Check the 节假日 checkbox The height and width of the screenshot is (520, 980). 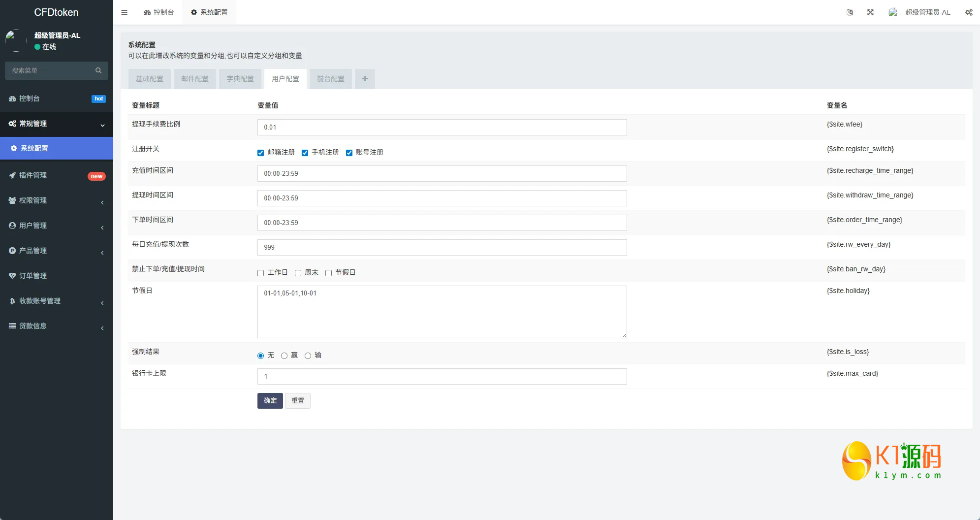pos(328,273)
